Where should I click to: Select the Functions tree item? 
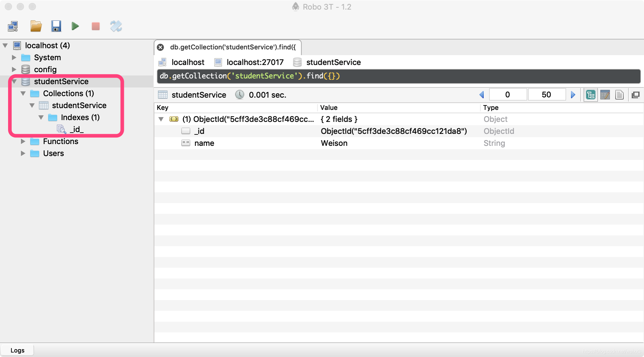point(61,141)
